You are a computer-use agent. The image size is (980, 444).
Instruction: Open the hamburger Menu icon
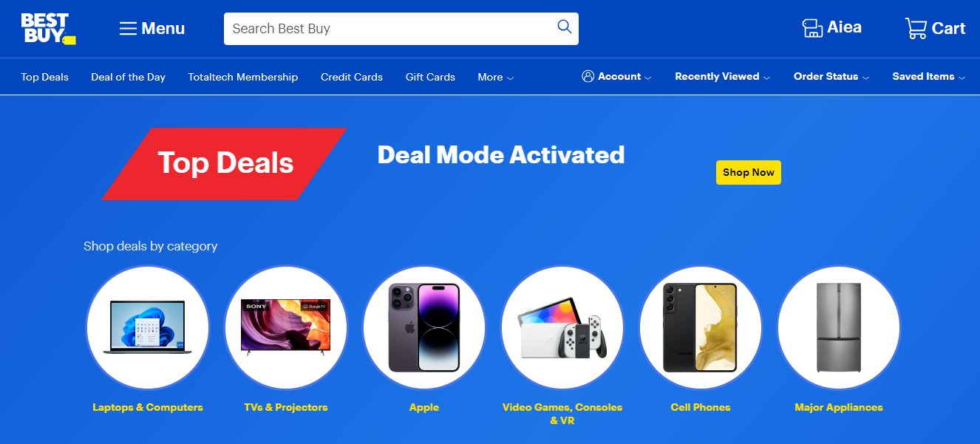coord(128,29)
